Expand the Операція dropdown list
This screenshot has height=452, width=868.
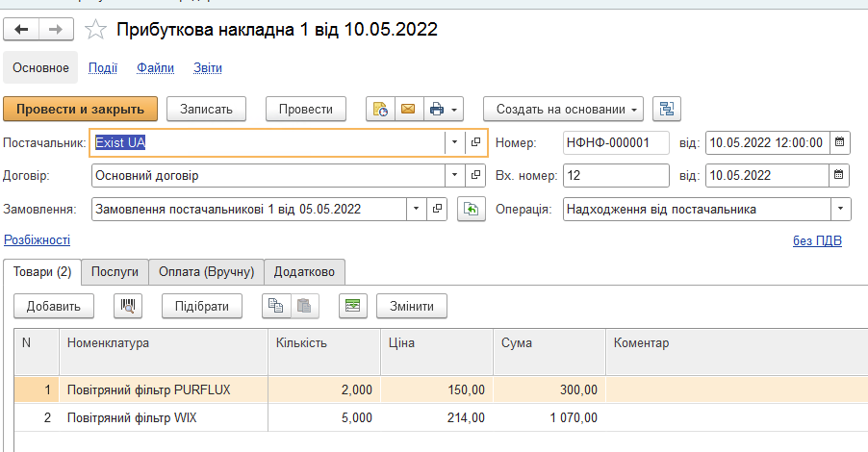click(x=840, y=209)
